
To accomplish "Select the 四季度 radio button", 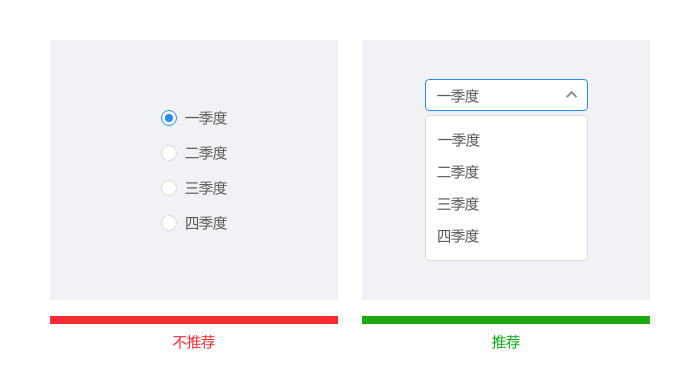I will click(x=169, y=223).
